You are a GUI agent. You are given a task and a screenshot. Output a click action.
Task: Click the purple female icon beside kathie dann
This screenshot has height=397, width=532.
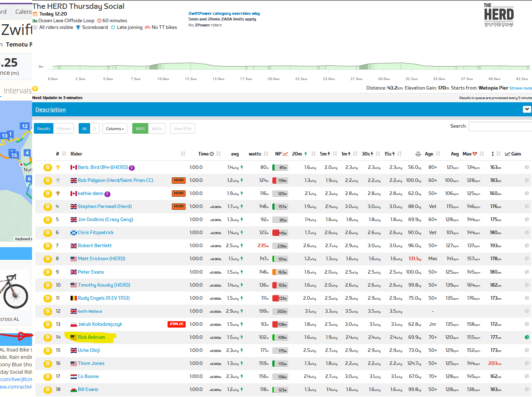click(108, 194)
